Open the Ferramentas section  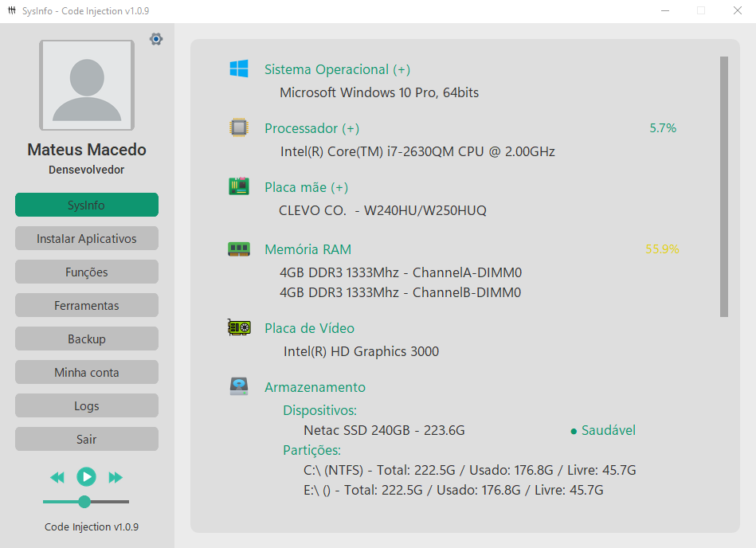tap(87, 305)
